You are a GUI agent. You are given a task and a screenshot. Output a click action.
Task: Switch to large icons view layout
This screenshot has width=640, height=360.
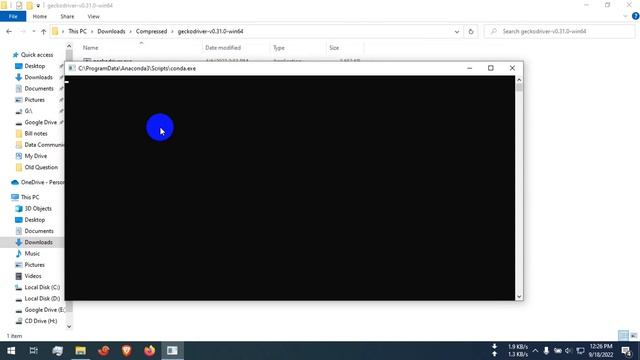(634, 336)
